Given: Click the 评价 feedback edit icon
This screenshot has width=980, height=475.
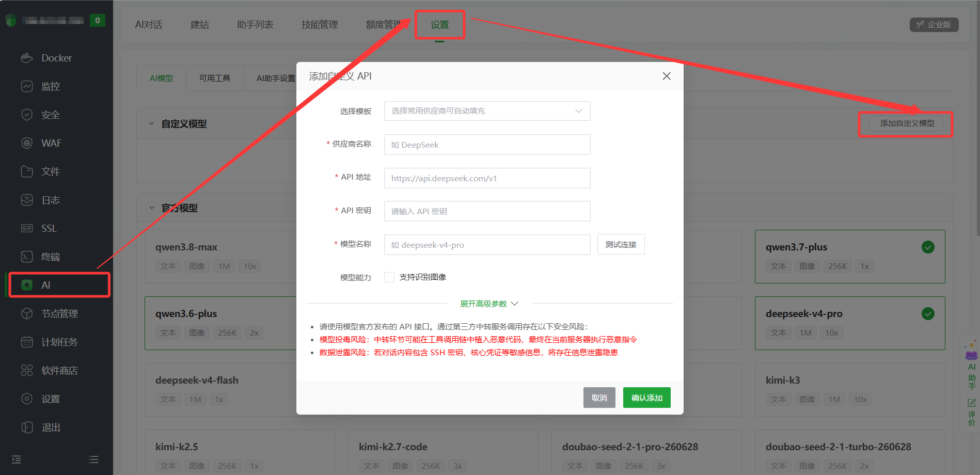Looking at the screenshot, I should point(972,403).
